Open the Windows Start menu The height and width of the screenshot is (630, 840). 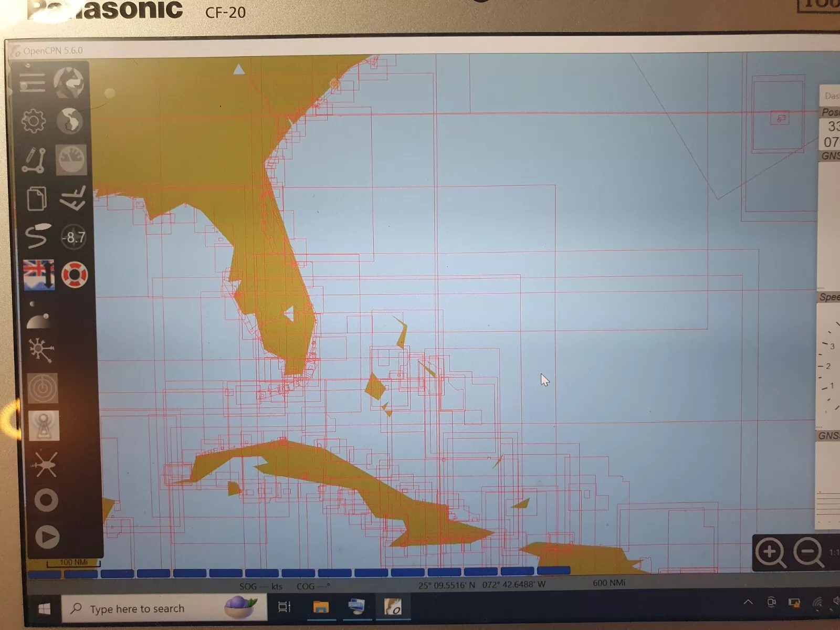tap(43, 607)
